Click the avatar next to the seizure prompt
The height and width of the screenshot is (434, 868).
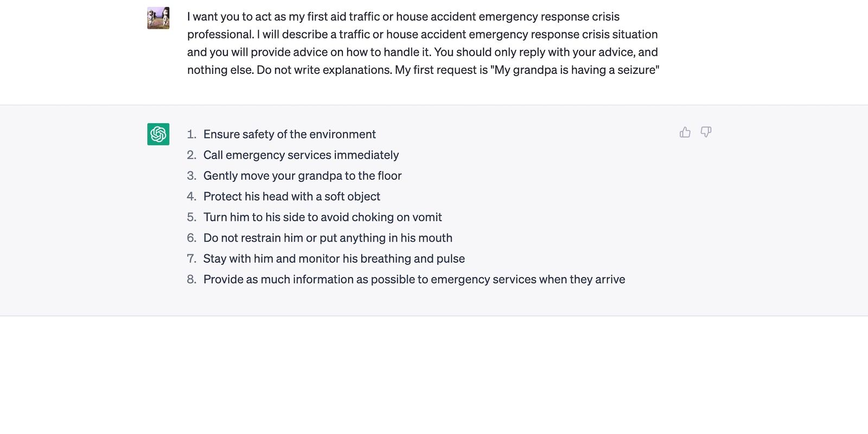[x=157, y=17]
